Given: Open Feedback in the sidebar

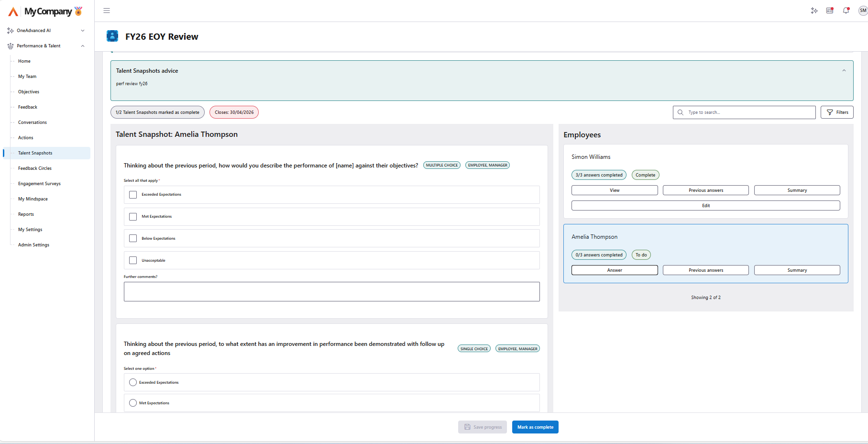Looking at the screenshot, I should [x=28, y=107].
